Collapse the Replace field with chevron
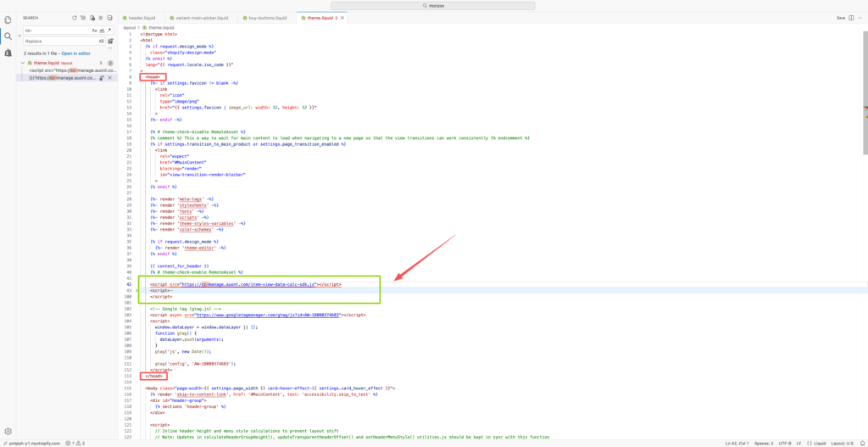 point(19,36)
